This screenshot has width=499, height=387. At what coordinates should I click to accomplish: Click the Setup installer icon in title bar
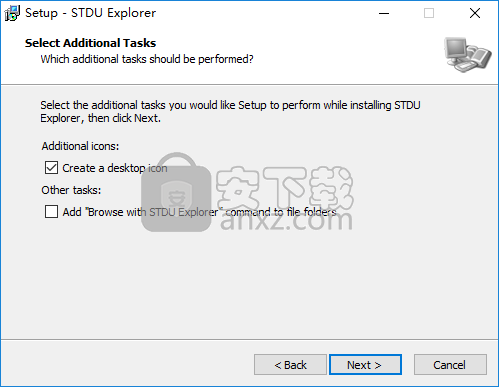[12, 13]
